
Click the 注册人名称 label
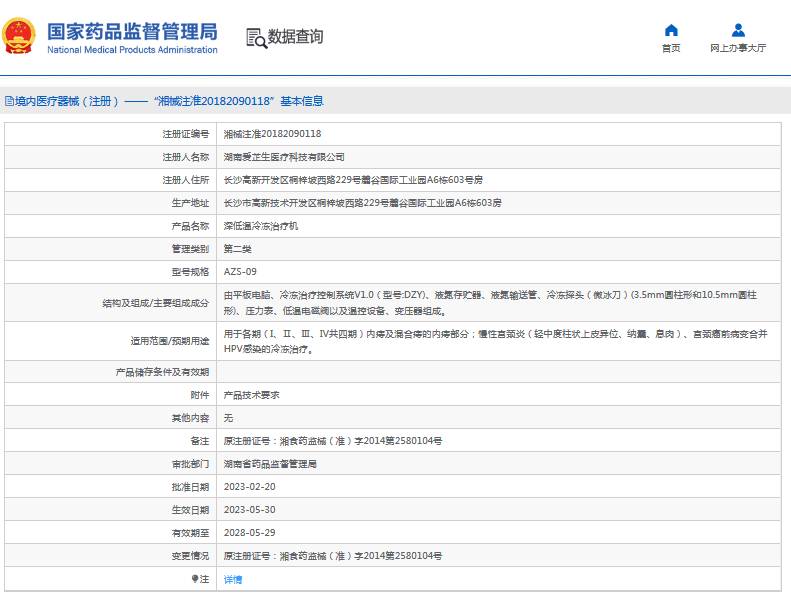[186, 157]
